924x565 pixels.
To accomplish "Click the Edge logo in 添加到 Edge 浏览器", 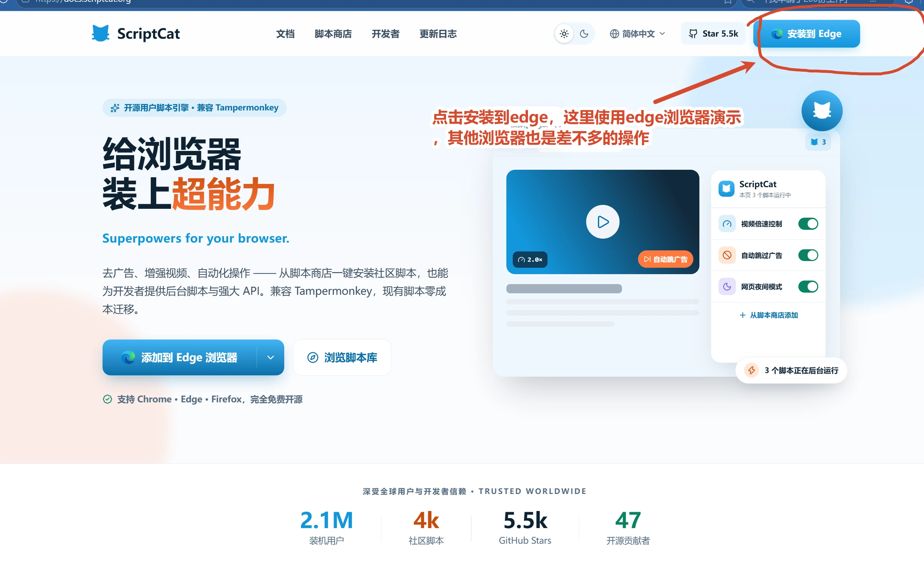I will 128,357.
